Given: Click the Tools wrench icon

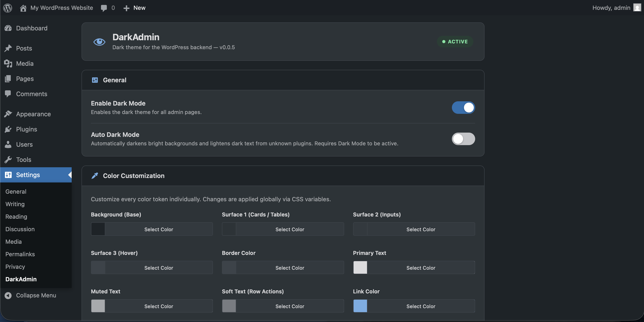Looking at the screenshot, I should [x=8, y=159].
